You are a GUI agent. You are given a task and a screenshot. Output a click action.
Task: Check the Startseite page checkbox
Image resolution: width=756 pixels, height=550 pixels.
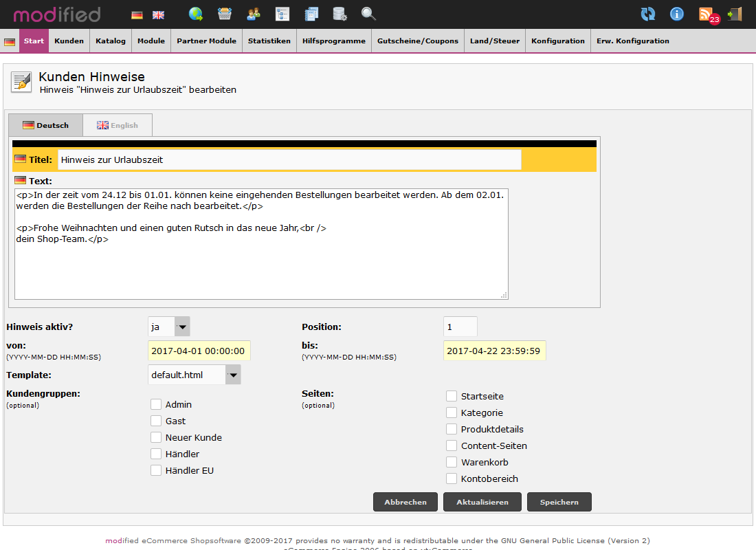[x=452, y=396]
